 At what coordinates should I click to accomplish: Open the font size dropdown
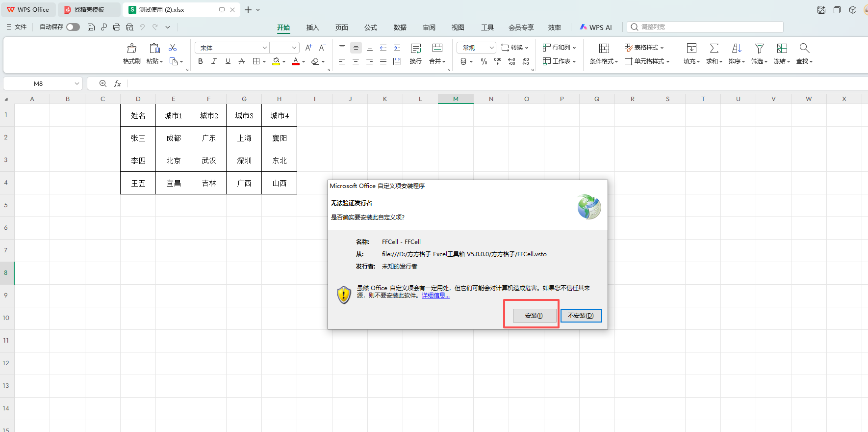click(294, 48)
